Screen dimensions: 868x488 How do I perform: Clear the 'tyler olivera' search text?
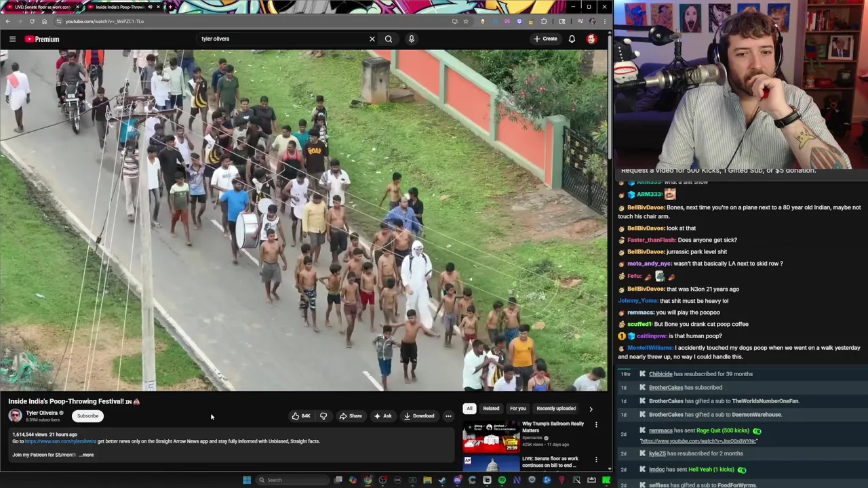click(372, 39)
